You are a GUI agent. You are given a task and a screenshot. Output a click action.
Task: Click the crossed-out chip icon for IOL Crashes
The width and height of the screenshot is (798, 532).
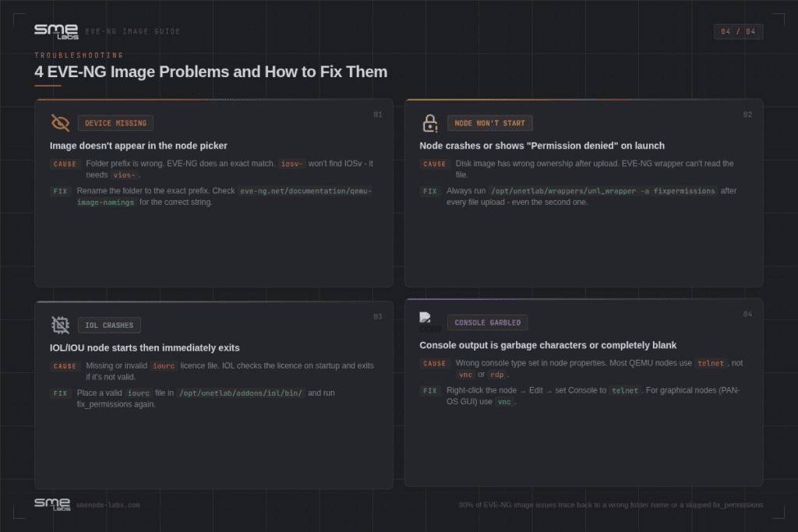[61, 325]
